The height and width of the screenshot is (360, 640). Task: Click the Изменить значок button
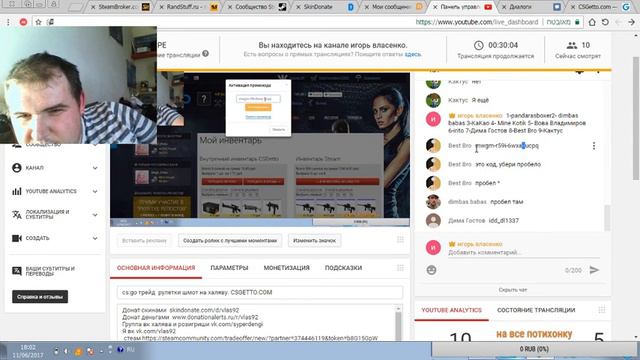(x=314, y=240)
